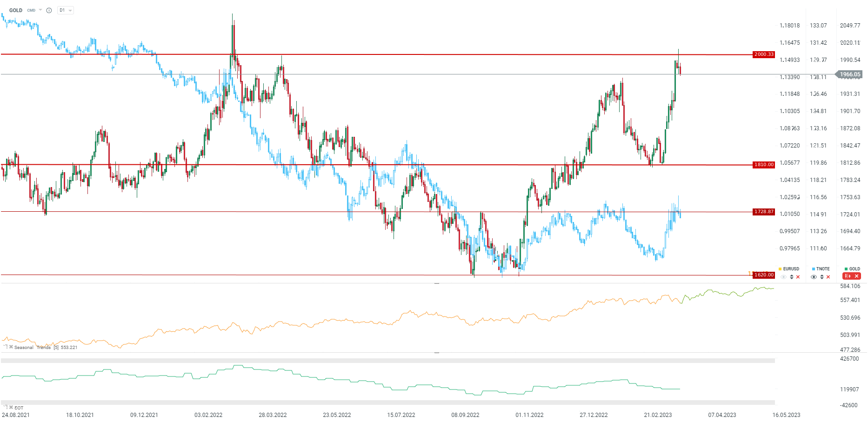Click the GOLD symbol name at top left
Screen dimensions: 868x423
coord(16,10)
